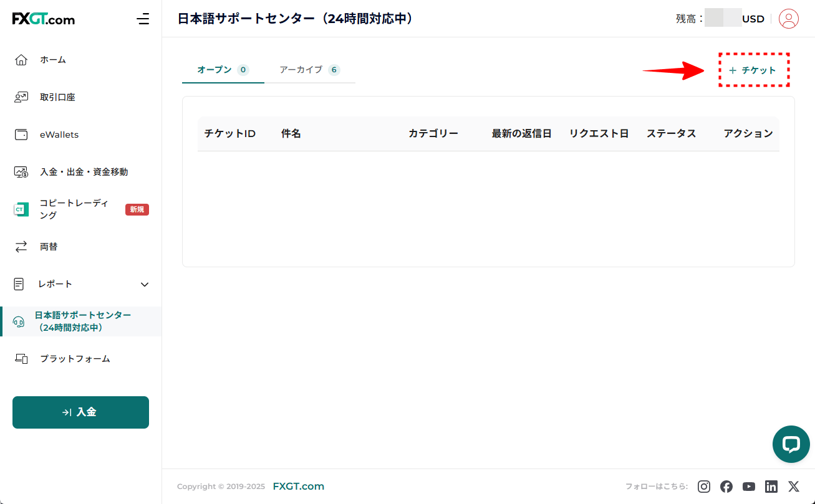Open 入金・出金・資金移動 menu item
This screenshot has width=815, height=504.
click(x=84, y=172)
